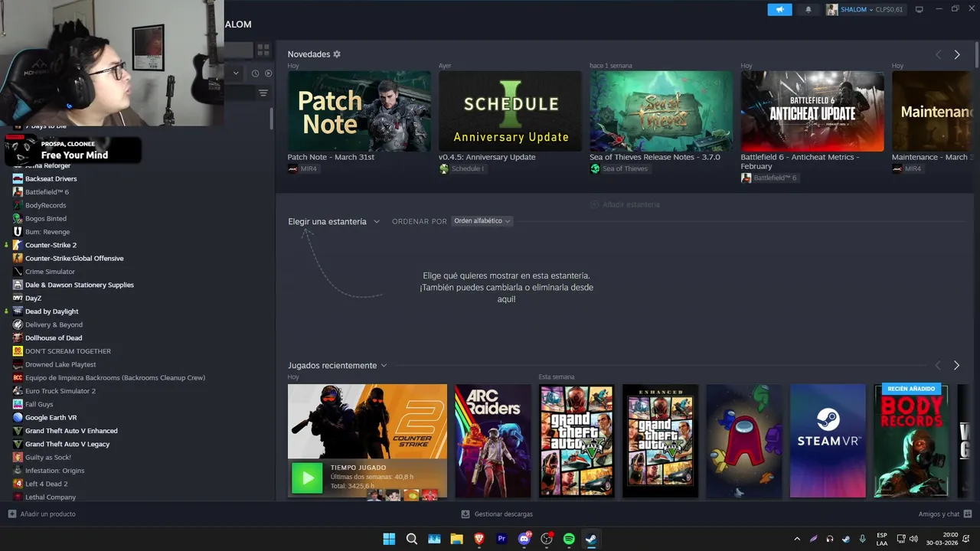Open Schedule I Anniversary Update thumbnail
This screenshot has width=980, height=551.
(x=510, y=111)
